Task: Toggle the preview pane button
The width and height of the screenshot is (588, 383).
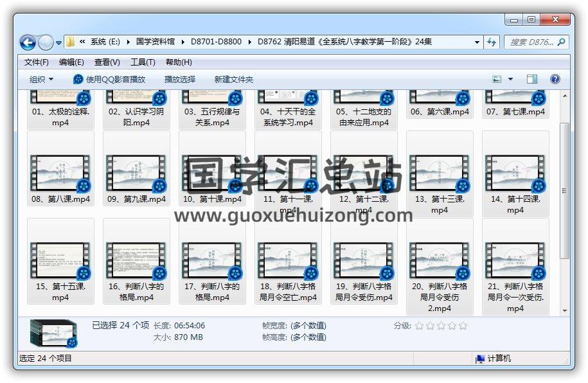Action: click(x=532, y=79)
